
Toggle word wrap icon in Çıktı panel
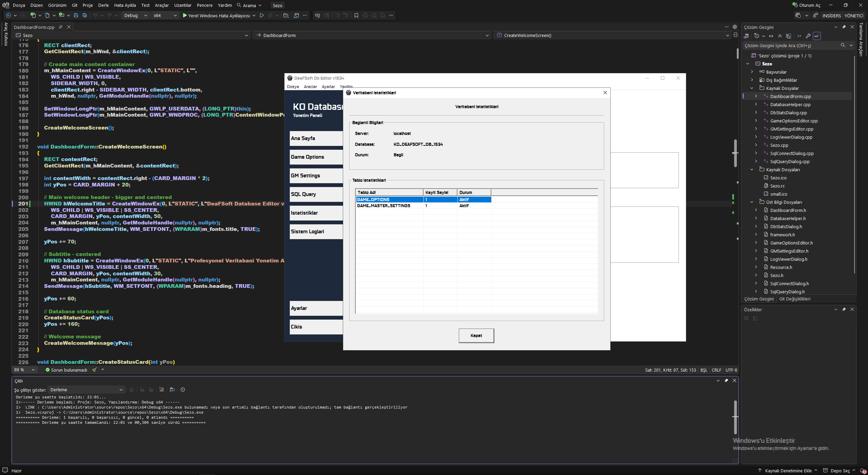172,390
